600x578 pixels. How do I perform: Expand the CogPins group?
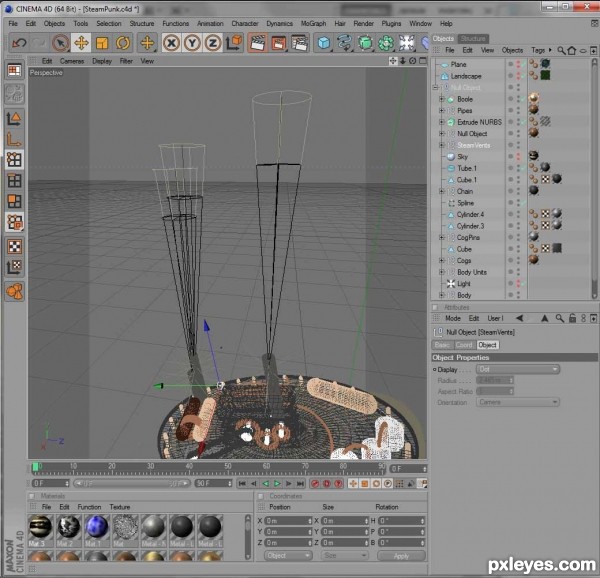(x=442, y=238)
